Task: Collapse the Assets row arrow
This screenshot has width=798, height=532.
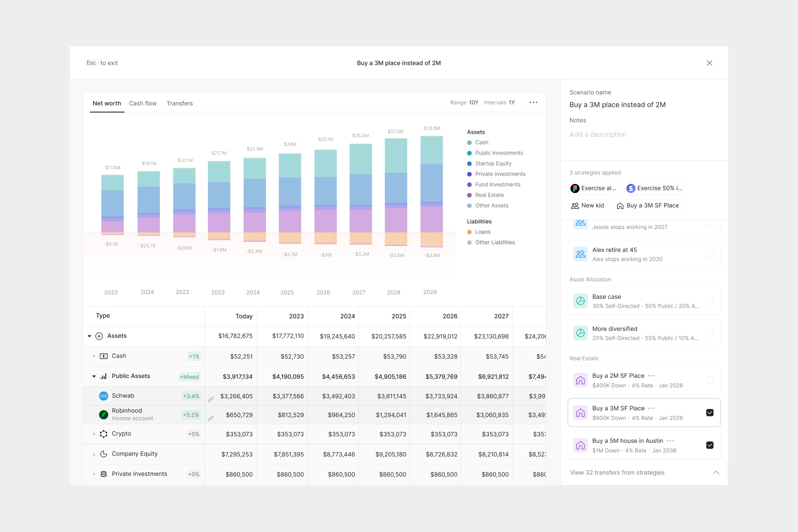Action: [89, 336]
